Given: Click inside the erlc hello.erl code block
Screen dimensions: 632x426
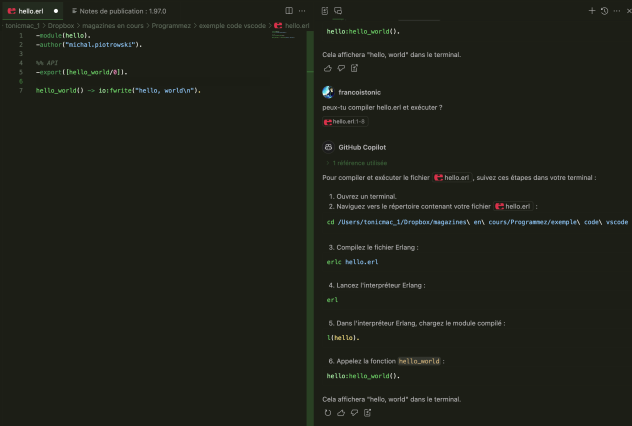Looking at the screenshot, I should 400,262.
